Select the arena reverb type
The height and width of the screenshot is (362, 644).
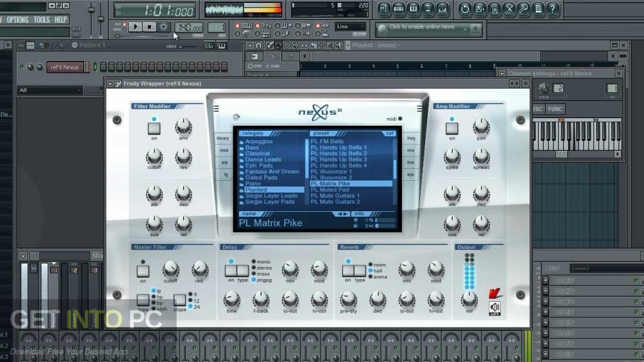(x=378, y=277)
